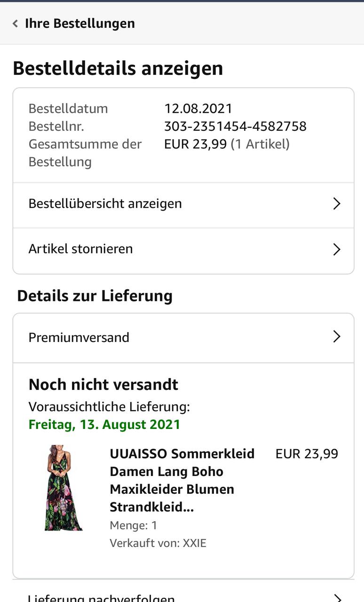Select order number 303-2351454-4582758

[x=235, y=127]
